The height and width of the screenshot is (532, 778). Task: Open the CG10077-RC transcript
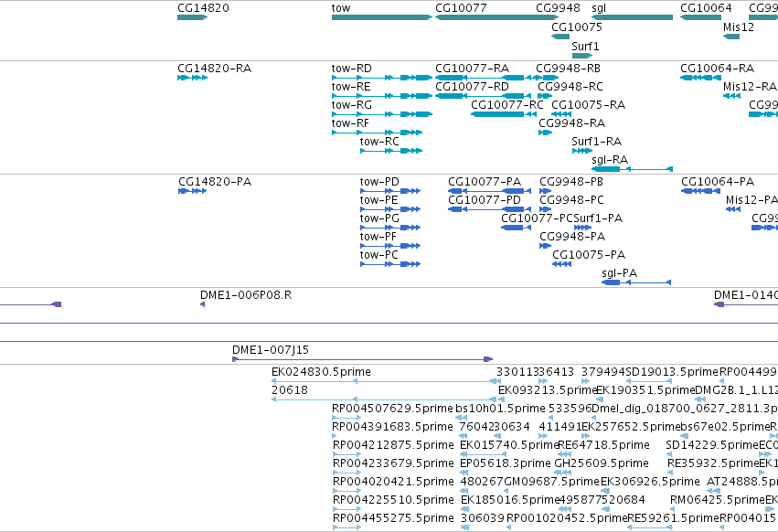pyautogui.click(x=504, y=114)
